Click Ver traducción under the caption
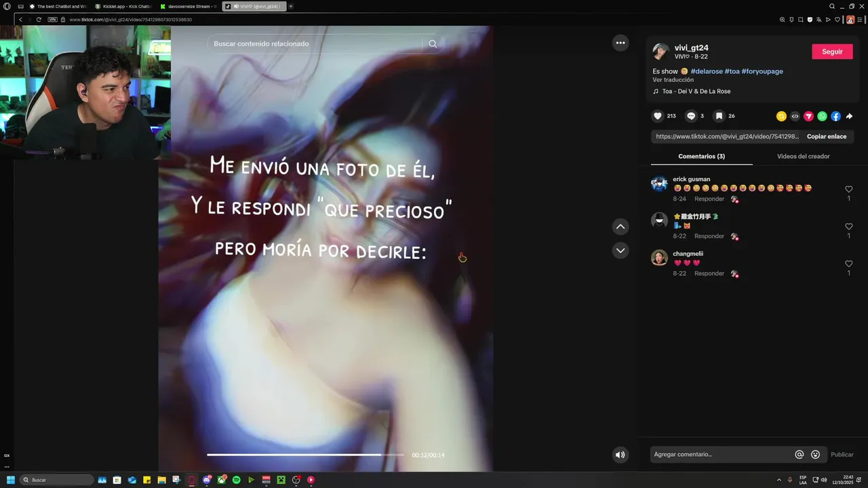This screenshot has width=868, height=488. click(673, 80)
